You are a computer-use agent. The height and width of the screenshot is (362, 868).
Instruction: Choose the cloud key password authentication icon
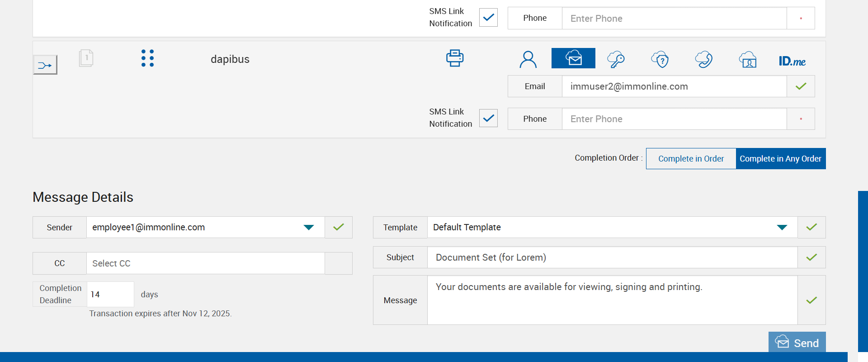coord(616,59)
